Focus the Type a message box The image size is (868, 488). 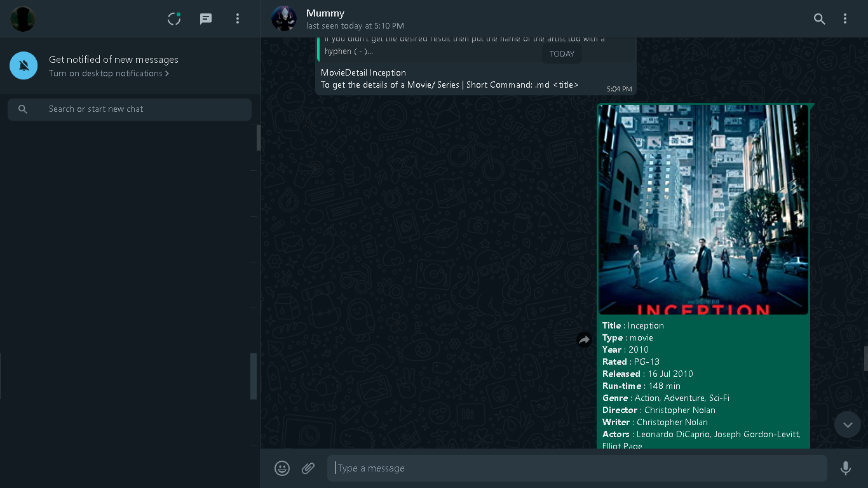click(x=577, y=468)
